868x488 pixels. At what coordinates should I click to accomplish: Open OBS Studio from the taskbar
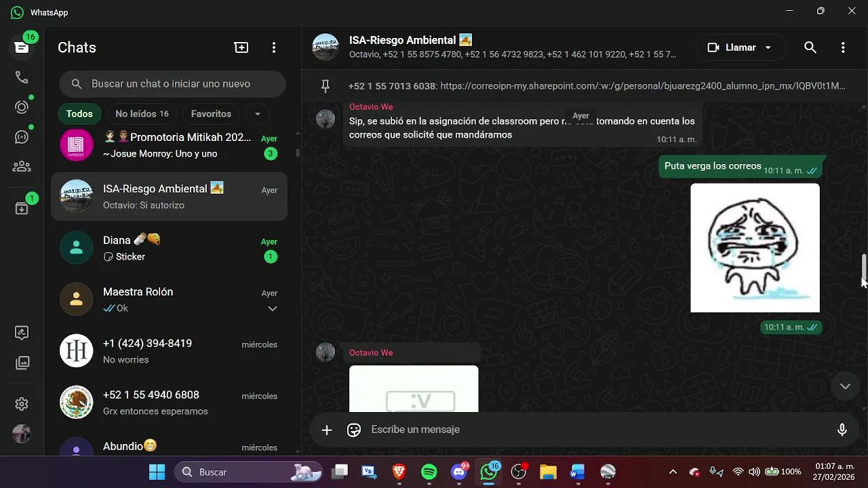tap(519, 472)
